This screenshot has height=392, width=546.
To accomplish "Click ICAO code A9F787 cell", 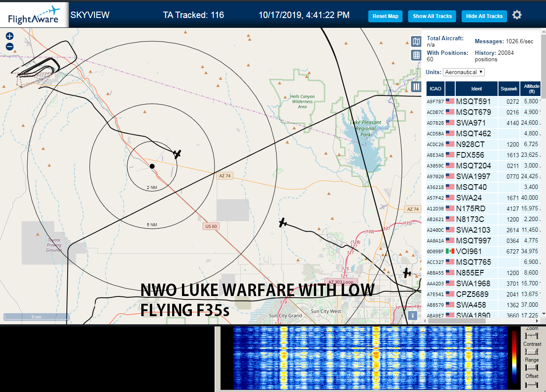I will click(x=436, y=102).
